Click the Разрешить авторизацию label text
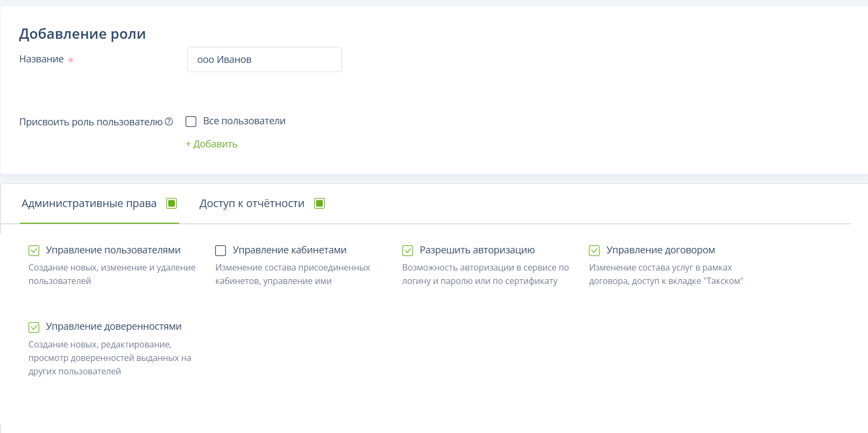This screenshot has width=868, height=433. 477,250
